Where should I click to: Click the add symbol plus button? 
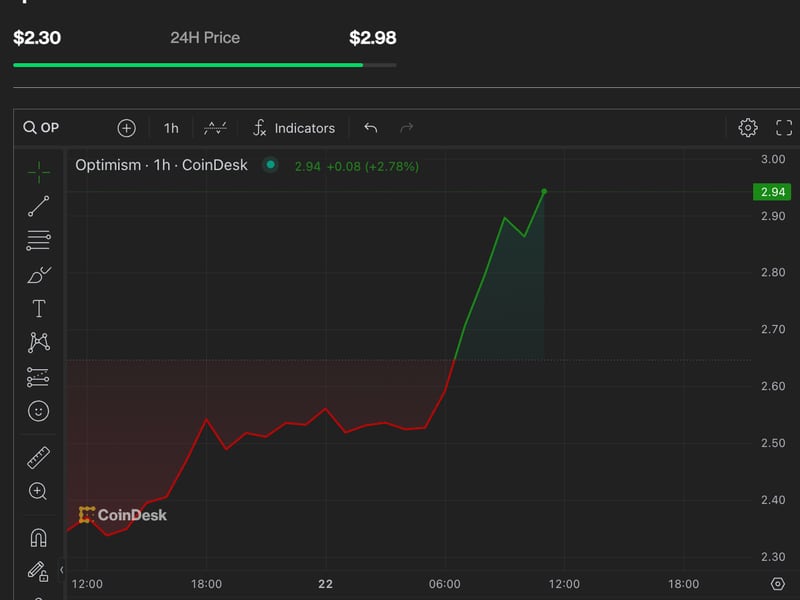click(126, 128)
